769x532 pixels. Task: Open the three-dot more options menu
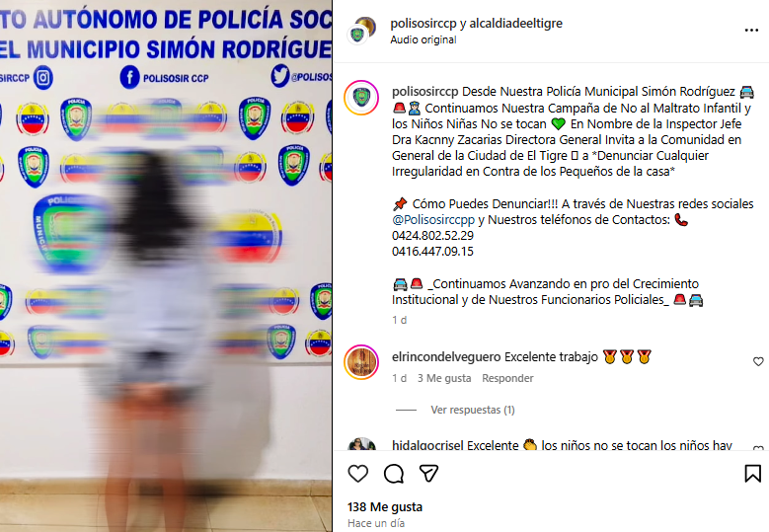click(751, 31)
